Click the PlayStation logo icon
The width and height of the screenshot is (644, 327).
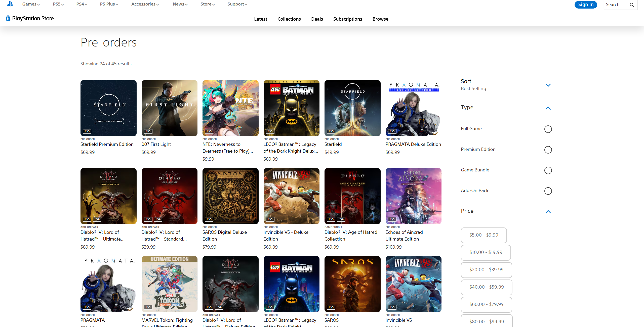(x=10, y=4)
